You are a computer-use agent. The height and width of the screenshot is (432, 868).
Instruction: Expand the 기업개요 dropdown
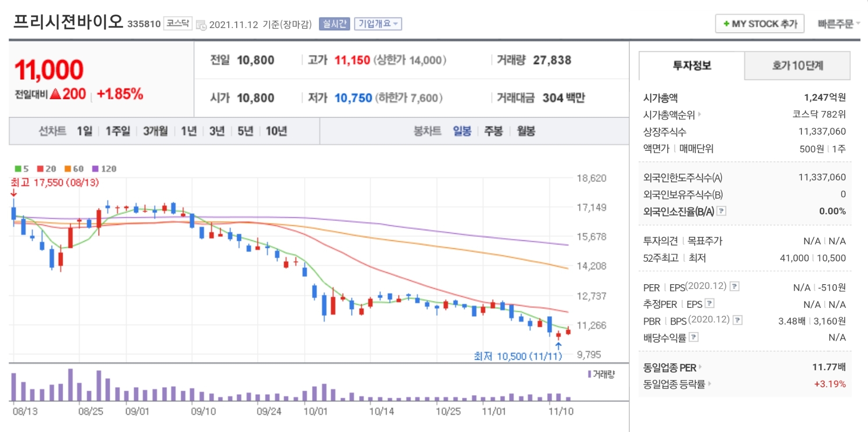pyautogui.click(x=378, y=24)
